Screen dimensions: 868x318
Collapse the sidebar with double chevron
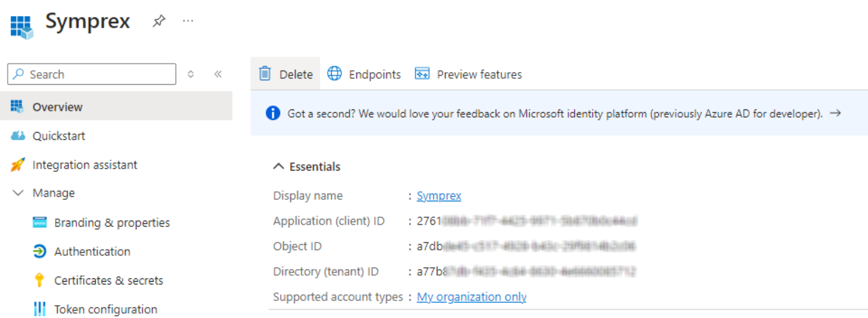218,74
